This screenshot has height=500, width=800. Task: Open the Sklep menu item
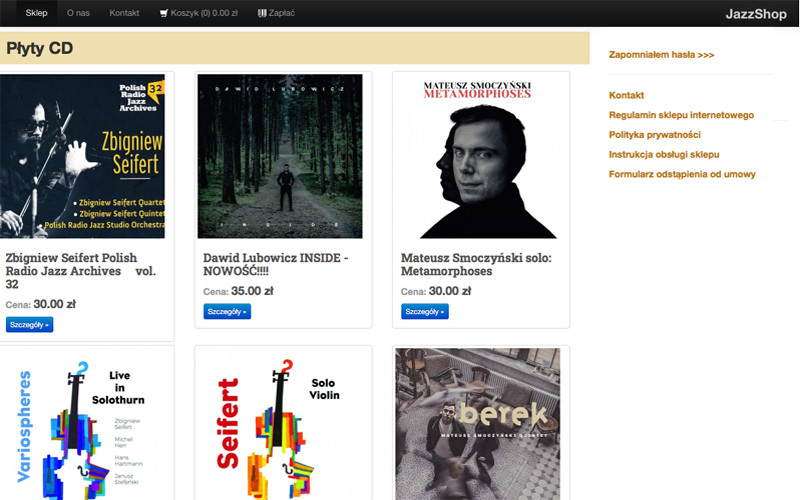click(36, 13)
